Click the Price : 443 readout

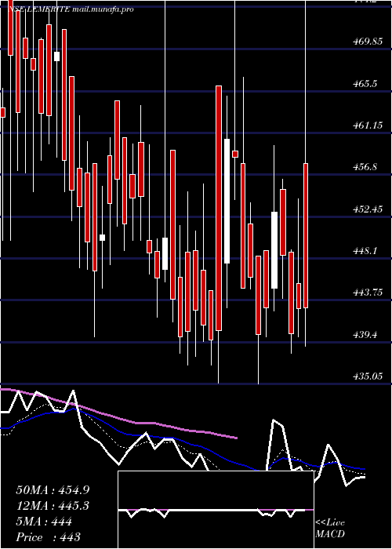(x=49, y=537)
